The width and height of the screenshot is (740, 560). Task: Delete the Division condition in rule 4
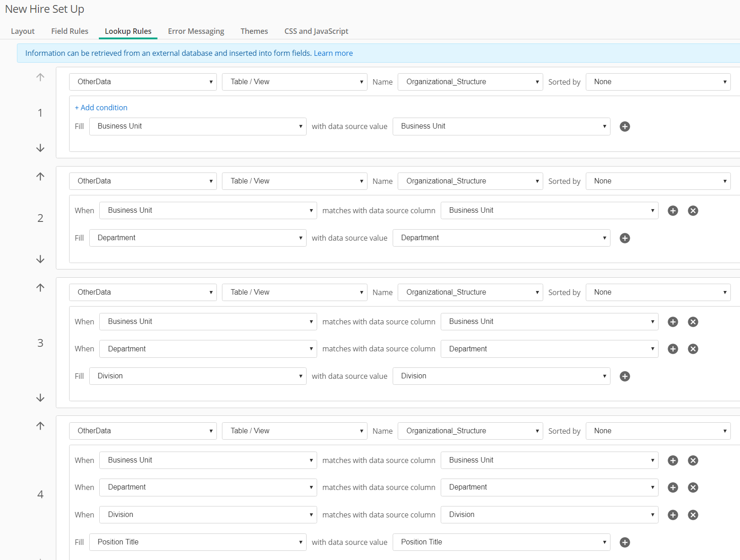point(693,515)
